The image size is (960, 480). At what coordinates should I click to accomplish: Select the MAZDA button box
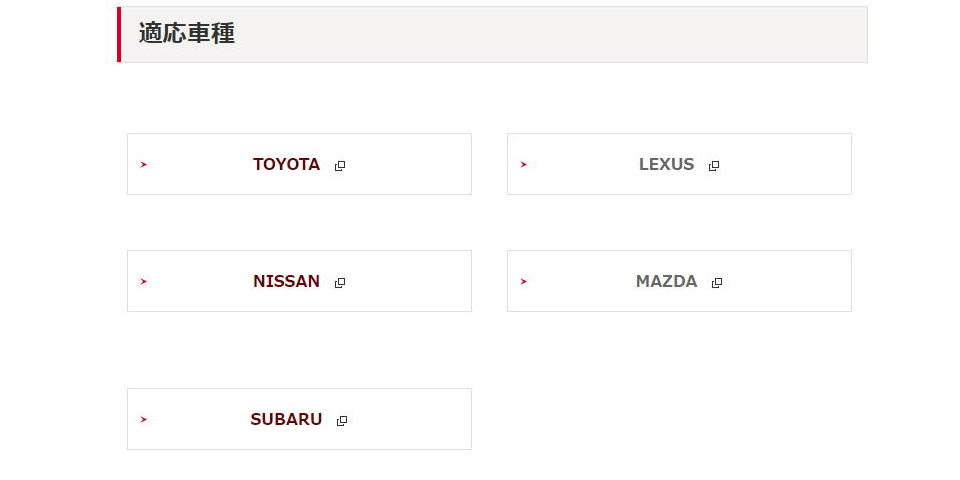tap(680, 281)
